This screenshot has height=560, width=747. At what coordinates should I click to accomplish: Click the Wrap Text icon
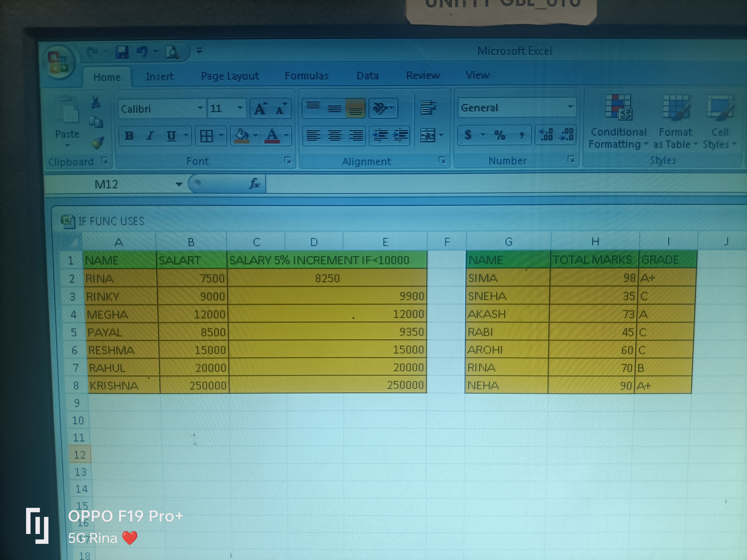[x=428, y=108]
